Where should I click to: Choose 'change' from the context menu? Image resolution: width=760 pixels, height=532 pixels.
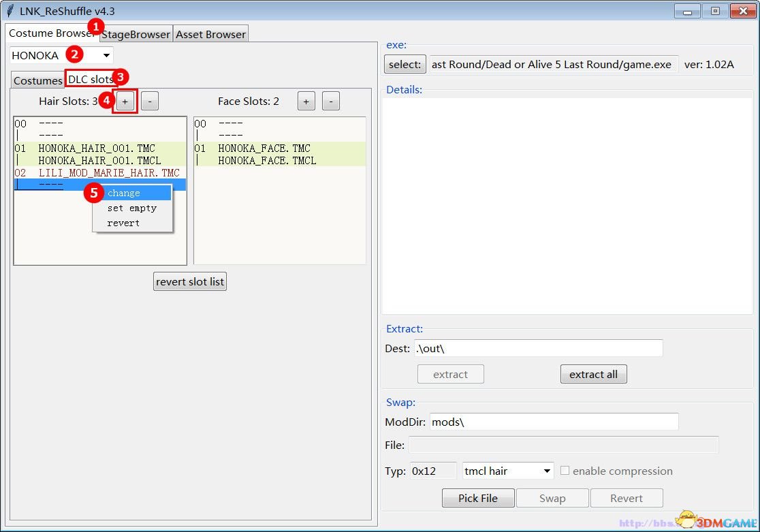pos(124,193)
